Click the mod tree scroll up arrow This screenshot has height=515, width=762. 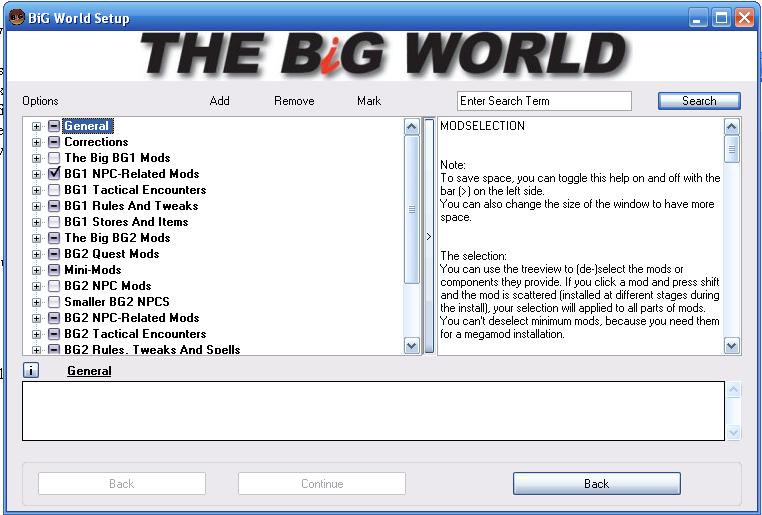coord(412,127)
